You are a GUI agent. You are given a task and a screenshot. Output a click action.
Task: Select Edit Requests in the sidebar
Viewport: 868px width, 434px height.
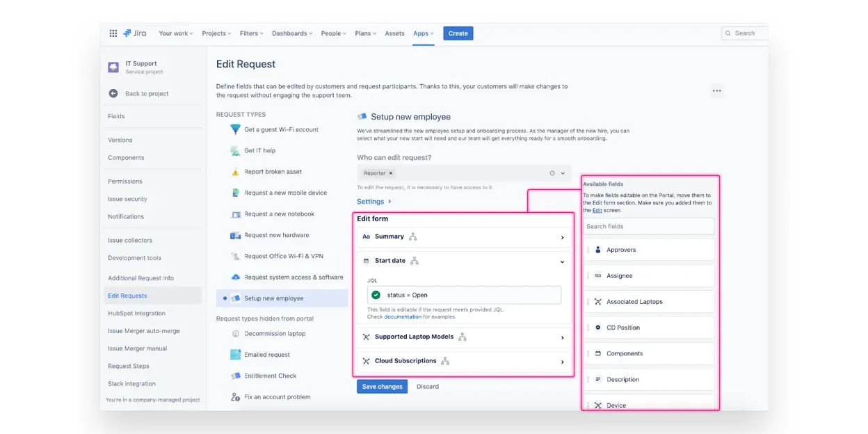click(127, 296)
